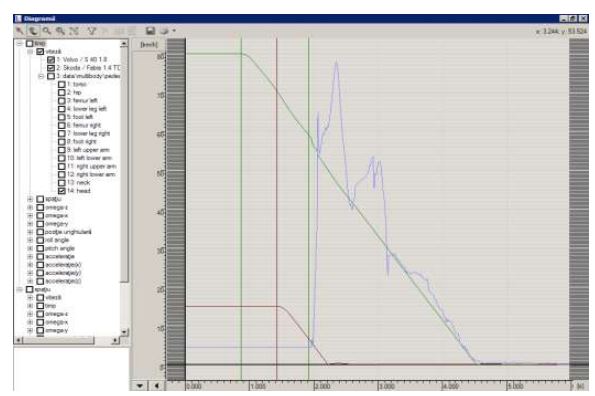Select the arrow pointer tool in toolbar
Viewport: 595px width, 396px height.
20,31
